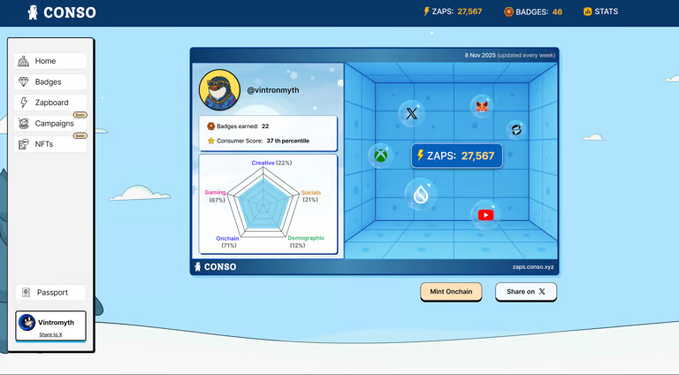The width and height of the screenshot is (679, 375).
Task: Click the badge icon beside Badges earned
Action: [x=211, y=126]
